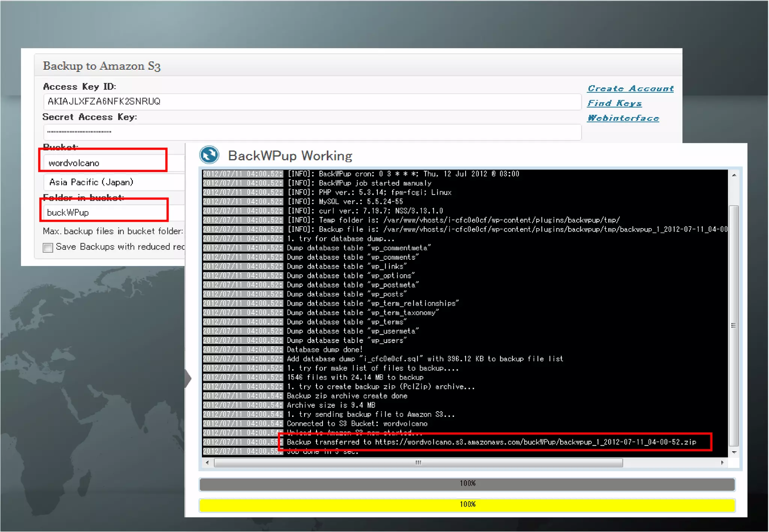Image resolution: width=769 pixels, height=532 pixels.
Task: Open the Webinterface link
Action: click(623, 118)
